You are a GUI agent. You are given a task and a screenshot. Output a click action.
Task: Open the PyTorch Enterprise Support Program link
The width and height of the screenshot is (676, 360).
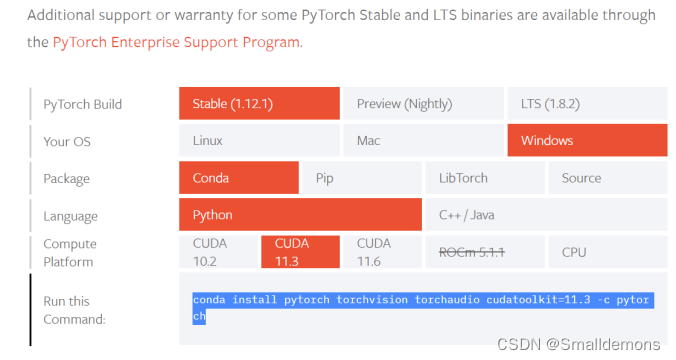176,42
